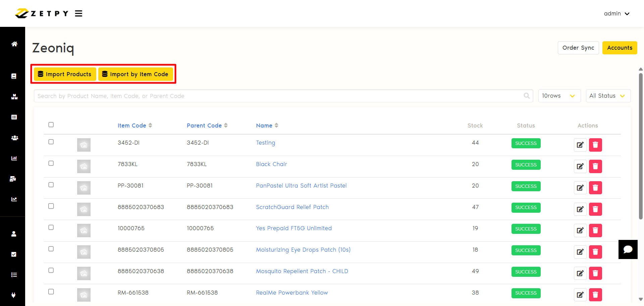Open the people group icon in sidebar
This screenshot has height=306, width=644.
tap(14, 138)
